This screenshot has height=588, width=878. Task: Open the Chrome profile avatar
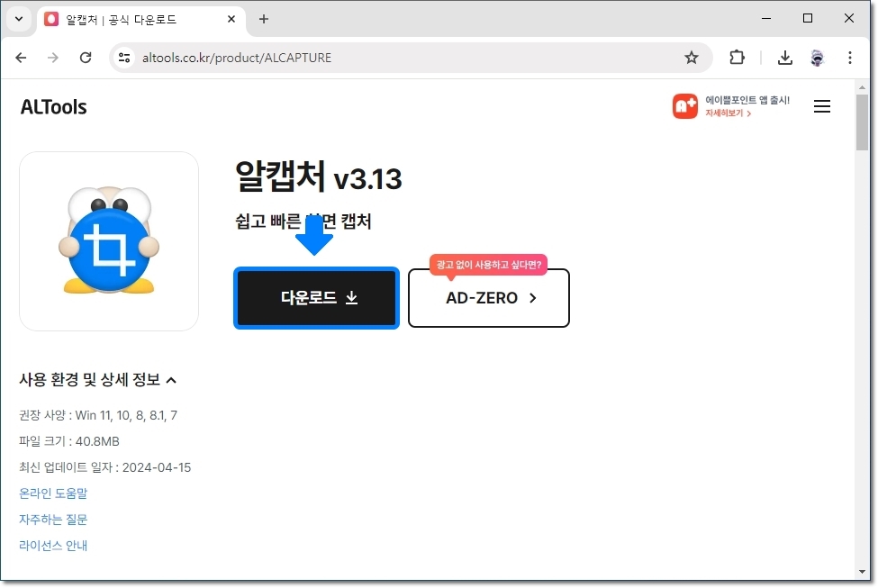818,58
